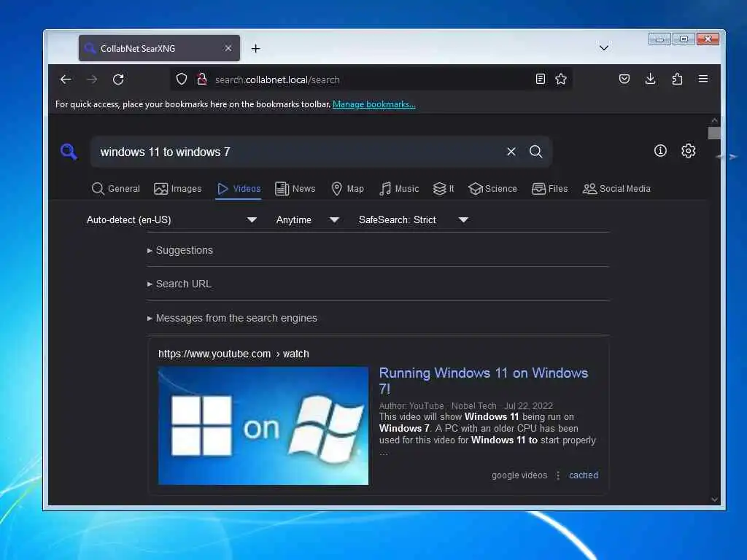The height and width of the screenshot is (560, 747).
Task: Bookmark this page with star icon
Action: pyautogui.click(x=561, y=79)
